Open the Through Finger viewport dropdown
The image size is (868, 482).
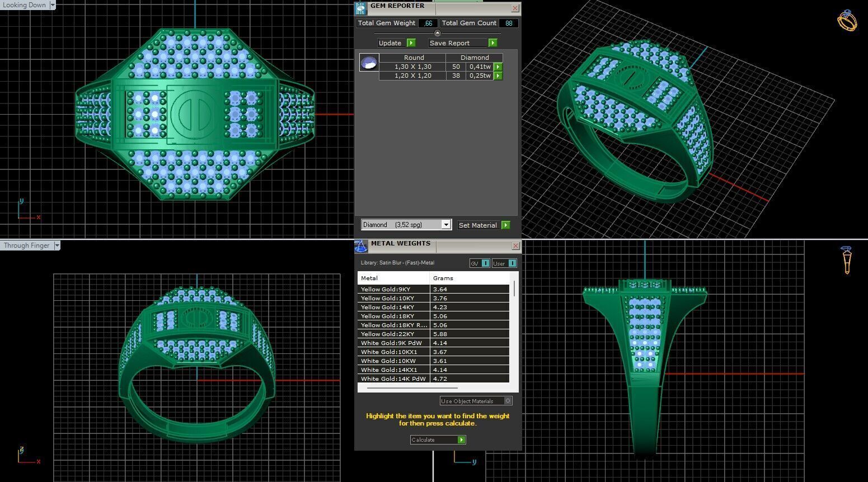coord(57,245)
